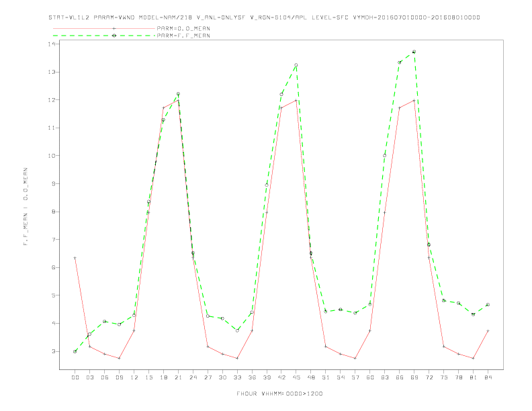Click the PARM=O.O_MEAN legend label
Screen dimensions: 532x411
[183, 28]
